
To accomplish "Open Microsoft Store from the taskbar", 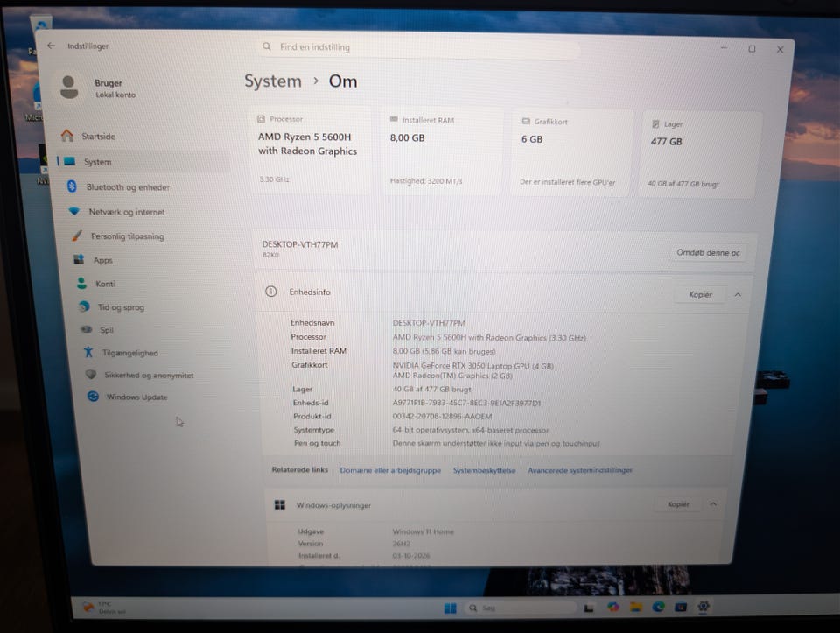I will [681, 607].
